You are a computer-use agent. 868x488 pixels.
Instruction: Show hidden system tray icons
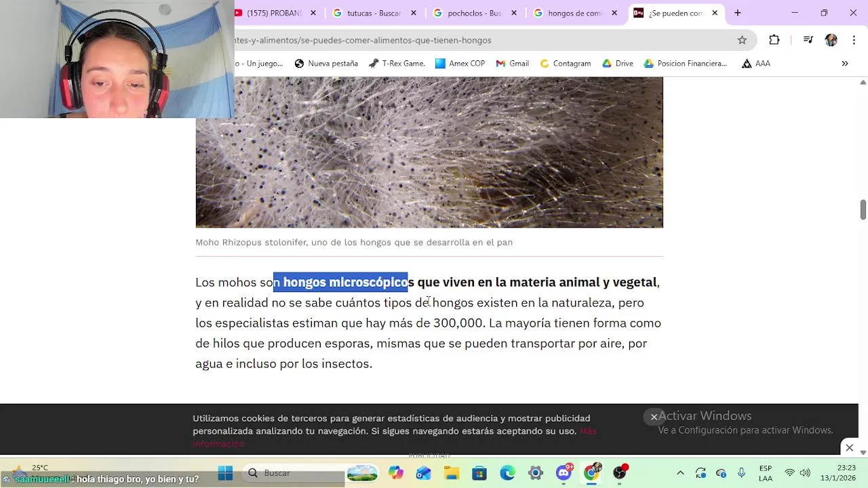click(680, 472)
